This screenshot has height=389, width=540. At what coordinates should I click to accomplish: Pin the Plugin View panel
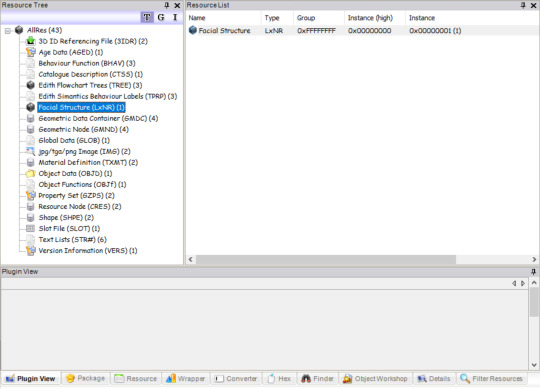(533, 272)
